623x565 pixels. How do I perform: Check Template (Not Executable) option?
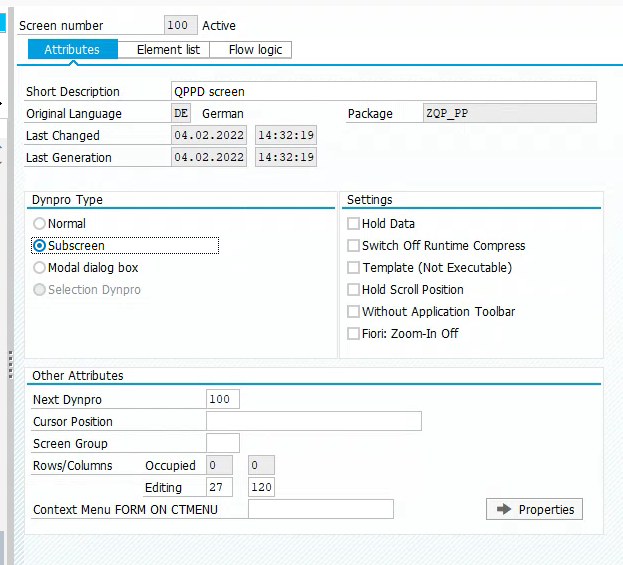[x=353, y=268]
